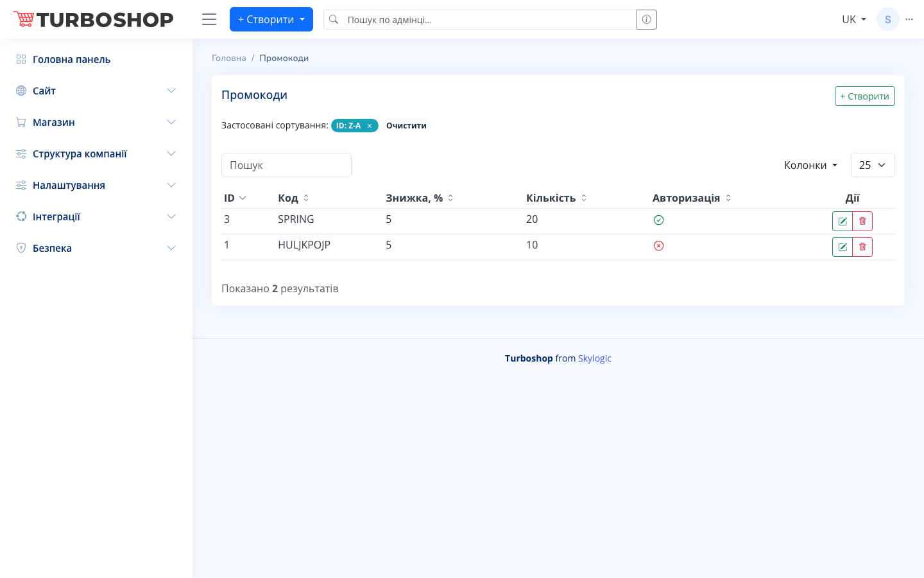Screen dimensions: 924x578
Task: Click the SPRING code cell
Action: (x=296, y=219)
